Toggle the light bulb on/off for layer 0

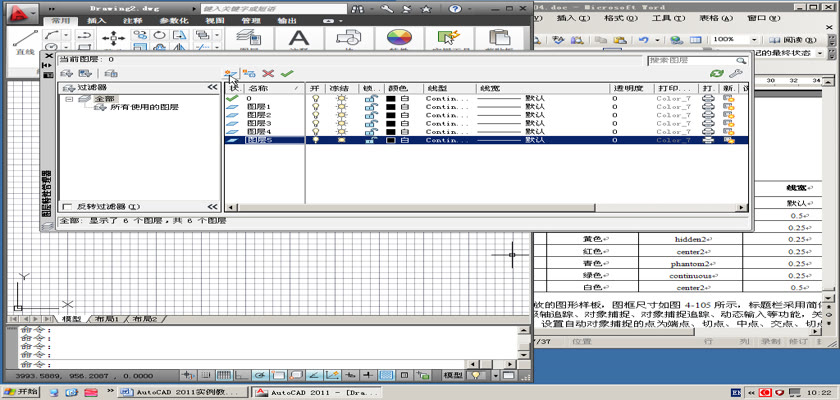click(316, 99)
